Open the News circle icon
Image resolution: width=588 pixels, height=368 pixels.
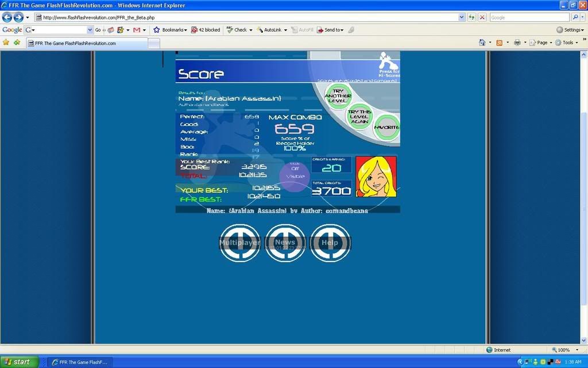point(285,243)
